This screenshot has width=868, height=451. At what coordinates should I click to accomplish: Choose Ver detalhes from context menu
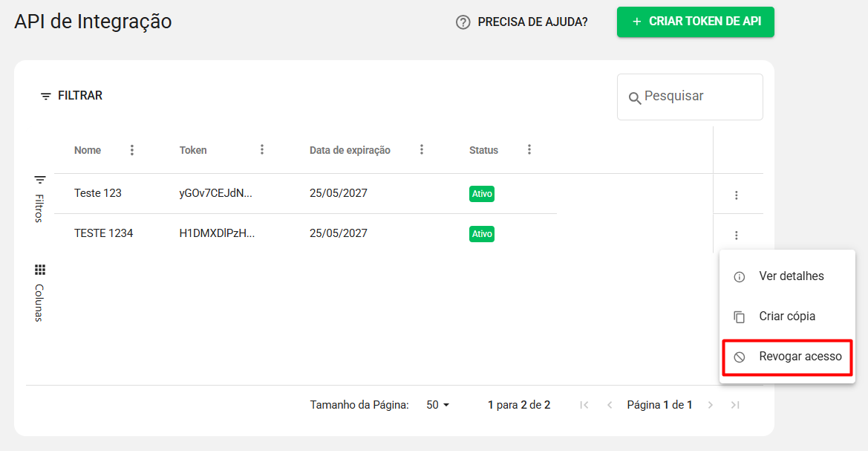click(787, 276)
